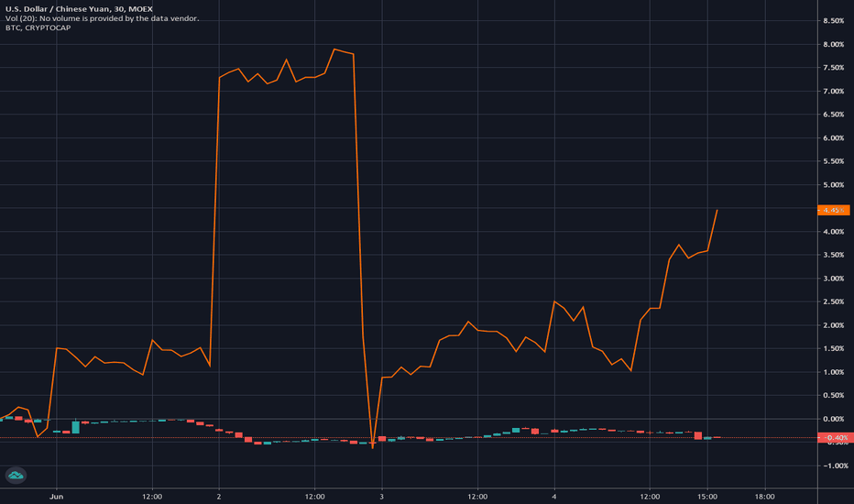Click the 7.00% axis value

click(833, 91)
